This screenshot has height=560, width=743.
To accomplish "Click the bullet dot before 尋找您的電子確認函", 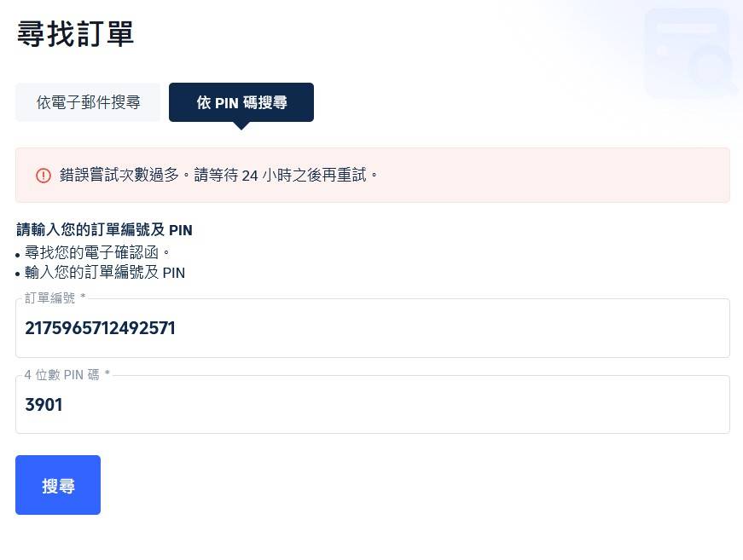I will 18,254.
